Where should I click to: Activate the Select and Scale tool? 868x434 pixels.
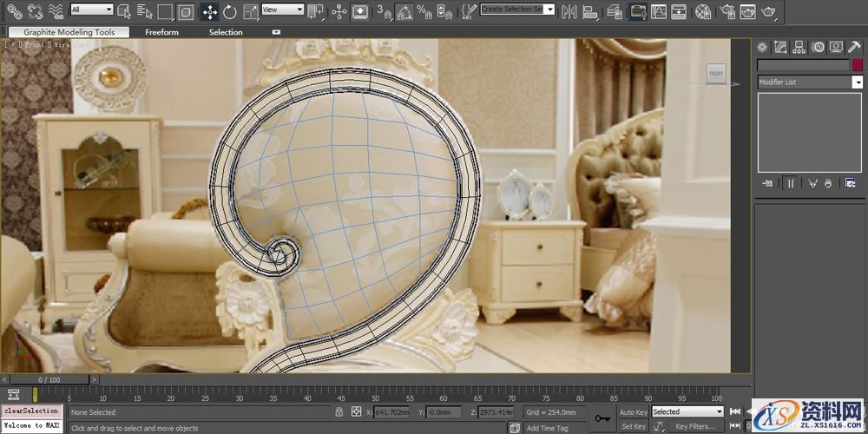tap(251, 11)
